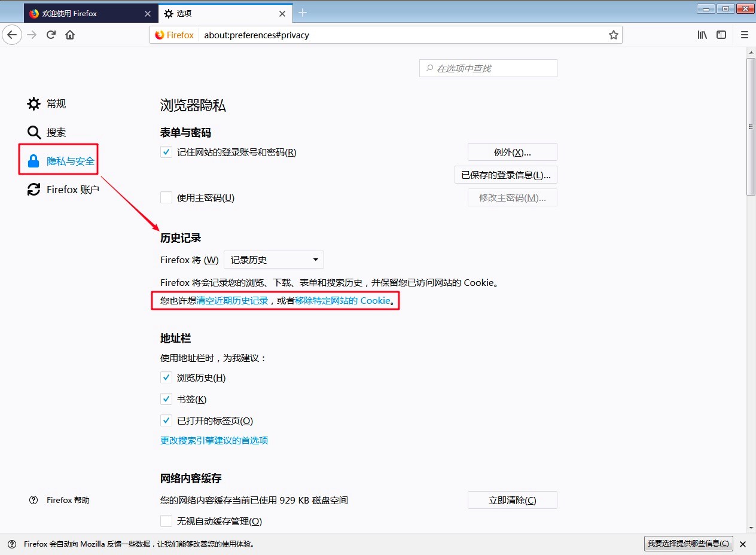The image size is (756, 555).
Task: Uncheck 已打开的标签页 suggestion
Action: [166, 420]
